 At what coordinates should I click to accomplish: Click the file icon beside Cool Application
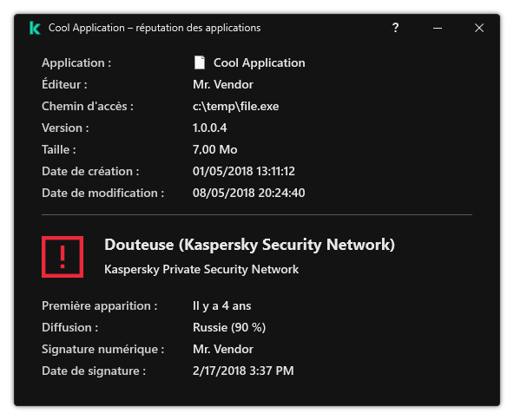click(200, 62)
